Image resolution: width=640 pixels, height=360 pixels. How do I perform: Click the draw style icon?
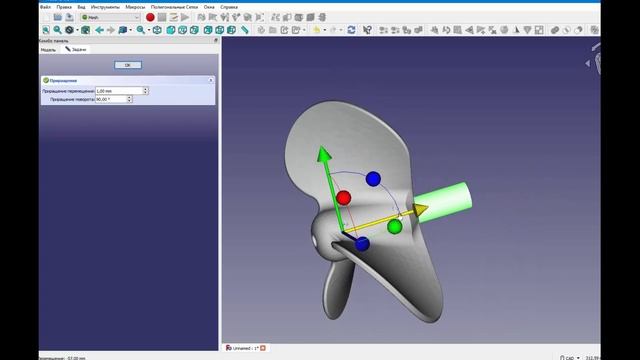click(x=69, y=30)
